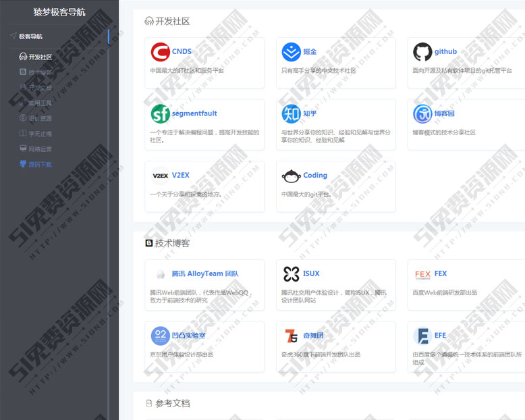Screen dimensions: 525x420
Task: Click the 实用工具 icon in sidebar
Action: (23, 103)
